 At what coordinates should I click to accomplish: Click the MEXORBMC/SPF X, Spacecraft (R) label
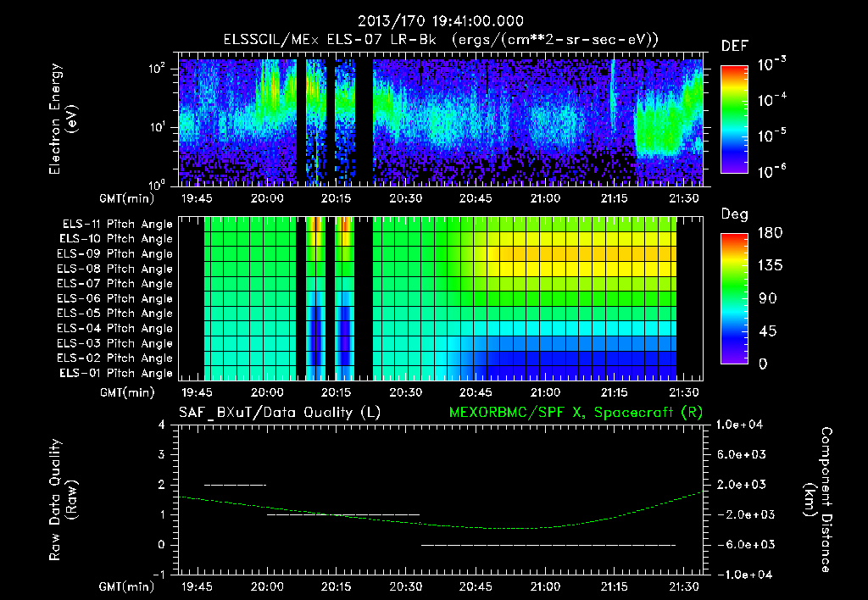[576, 413]
